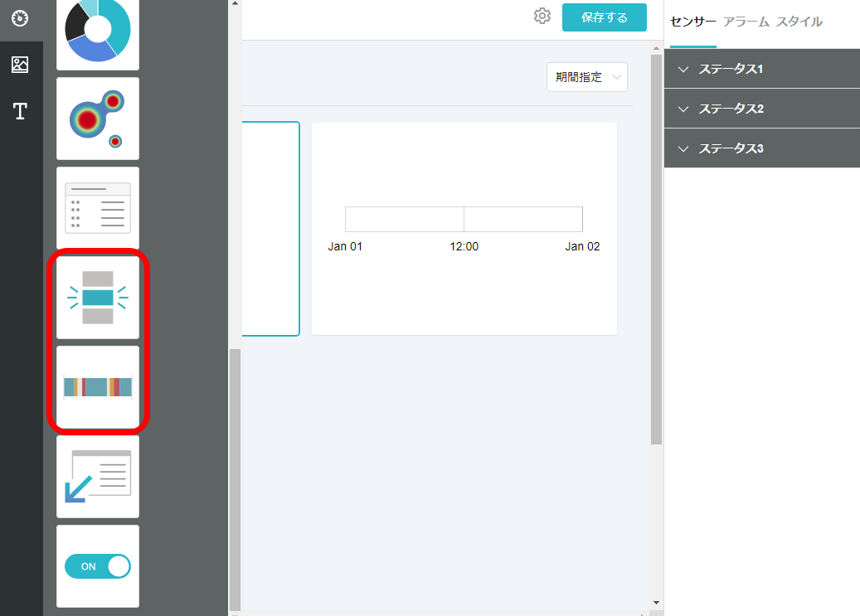
Task: Select the gauge widgets sidebar icon
Action: (x=20, y=18)
